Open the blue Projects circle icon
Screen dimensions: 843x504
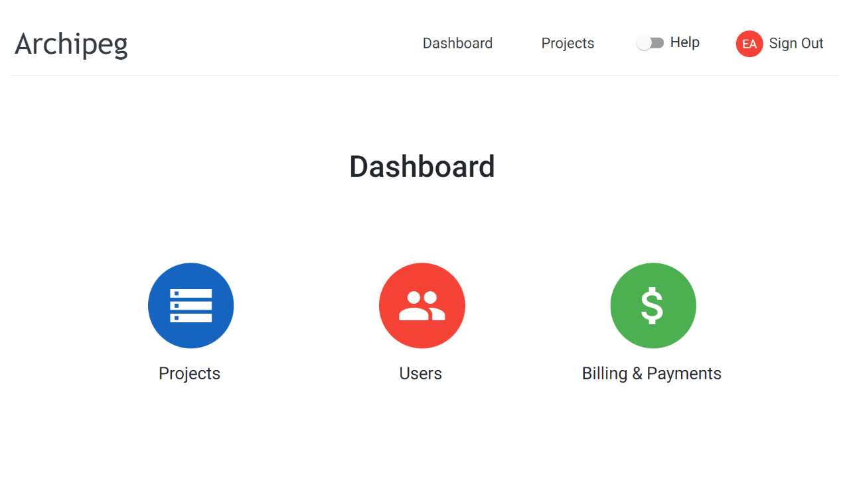191,306
